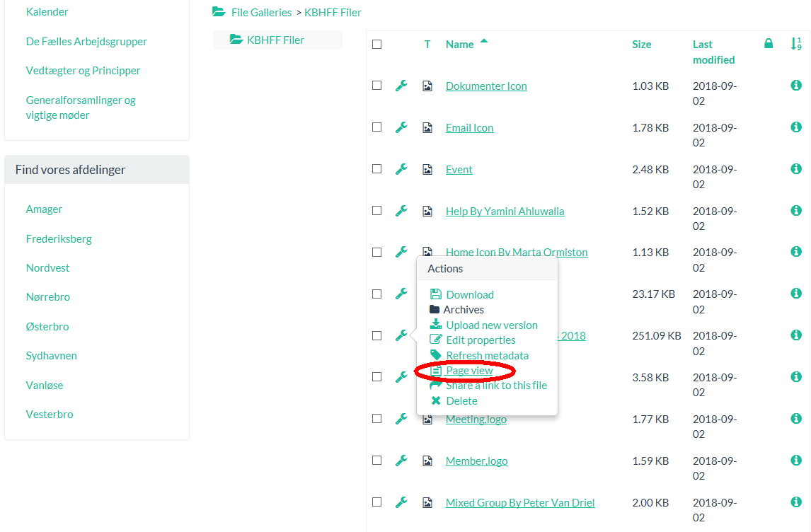Click info icon for Mixed Group row
The image size is (811, 532).
tap(795, 502)
